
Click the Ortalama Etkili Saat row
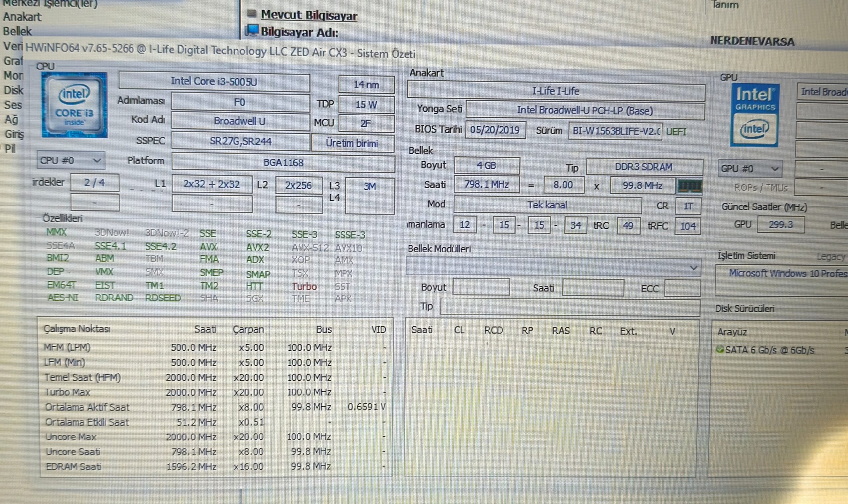coord(216,422)
